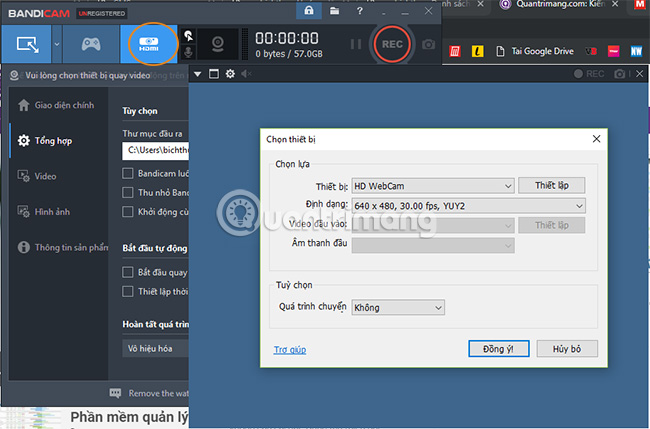Toggle the microphone recording icon
The height and width of the screenshot is (429, 650).
tap(188, 53)
